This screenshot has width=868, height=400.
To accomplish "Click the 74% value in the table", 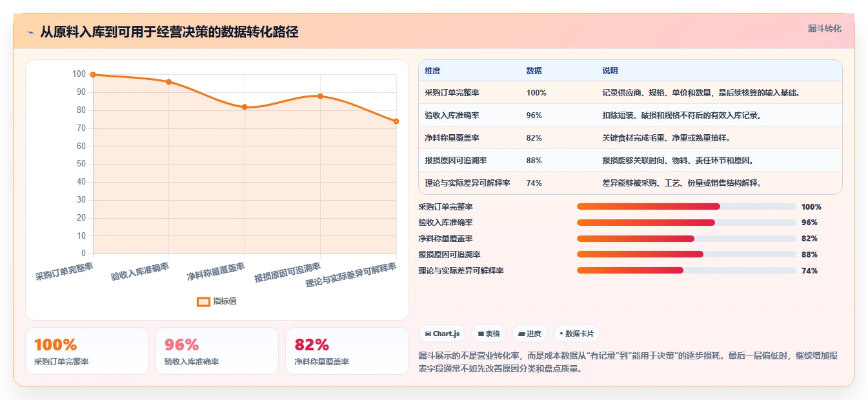I will [534, 183].
